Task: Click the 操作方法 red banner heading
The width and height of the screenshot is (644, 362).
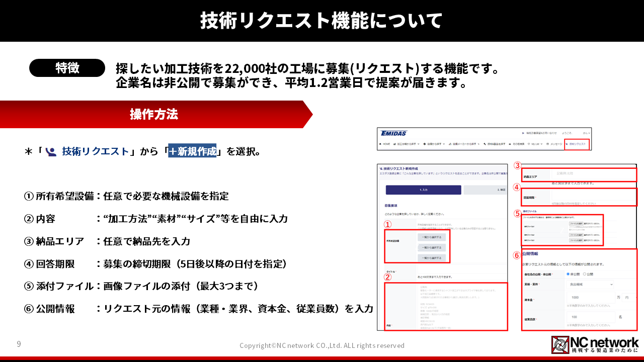Action: click(154, 114)
